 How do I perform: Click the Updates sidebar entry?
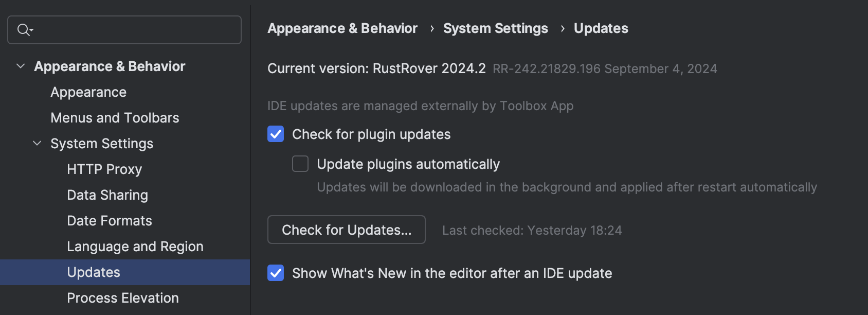(x=93, y=272)
